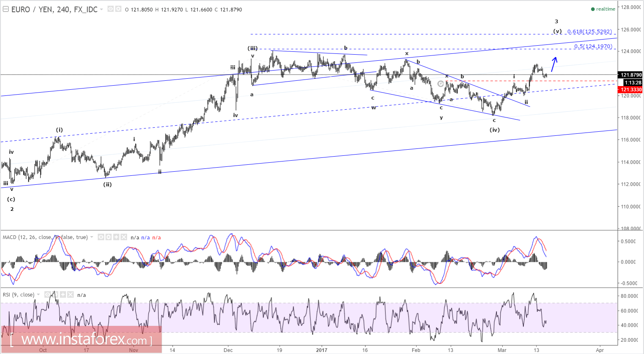Click the Feb date on time axis
This screenshot has height=354, width=644.
coord(416,350)
